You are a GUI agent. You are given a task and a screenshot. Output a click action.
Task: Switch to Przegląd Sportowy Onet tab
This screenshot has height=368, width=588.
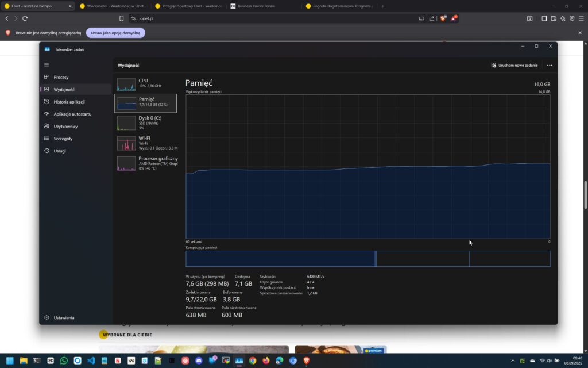(187, 6)
